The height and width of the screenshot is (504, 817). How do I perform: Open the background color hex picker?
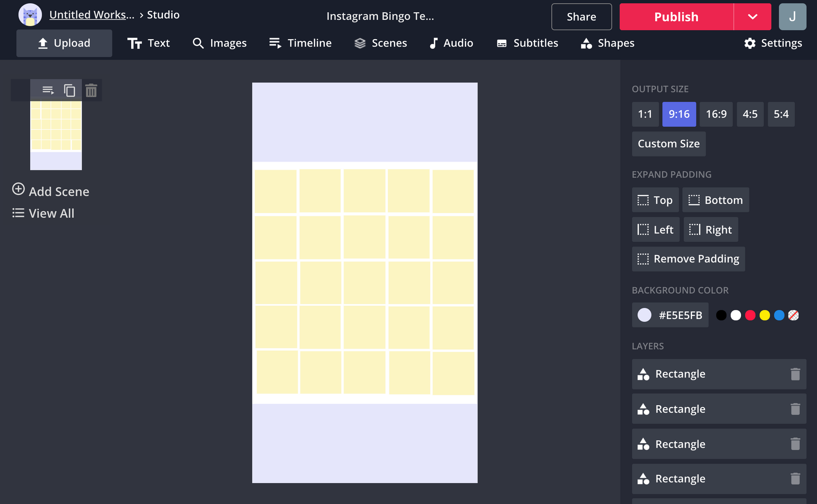coord(670,315)
